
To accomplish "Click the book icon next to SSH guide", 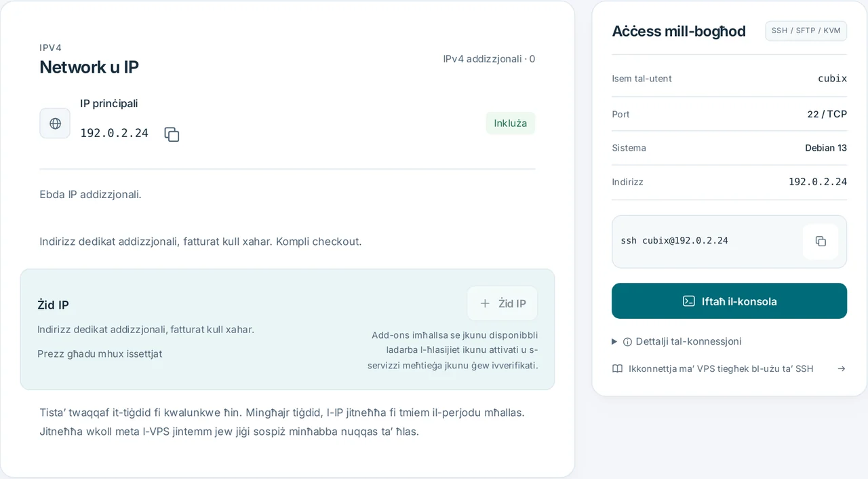I will 617,369.
